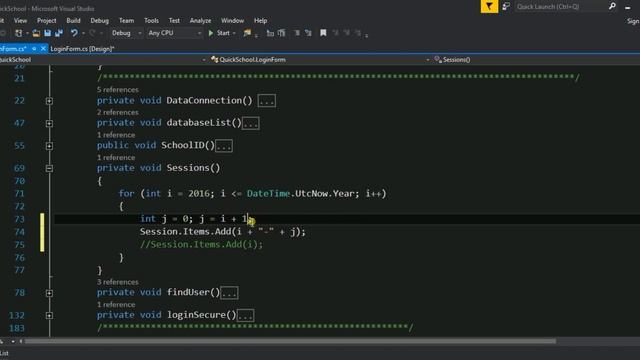Open the Window menu

(232, 20)
